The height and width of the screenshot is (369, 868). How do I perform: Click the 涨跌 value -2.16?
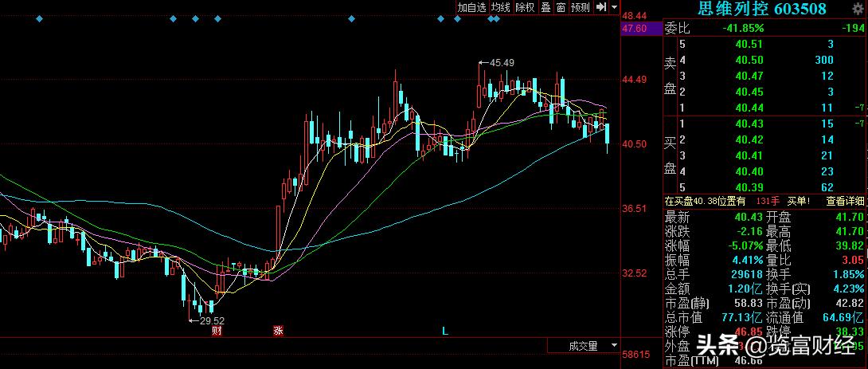tap(748, 231)
